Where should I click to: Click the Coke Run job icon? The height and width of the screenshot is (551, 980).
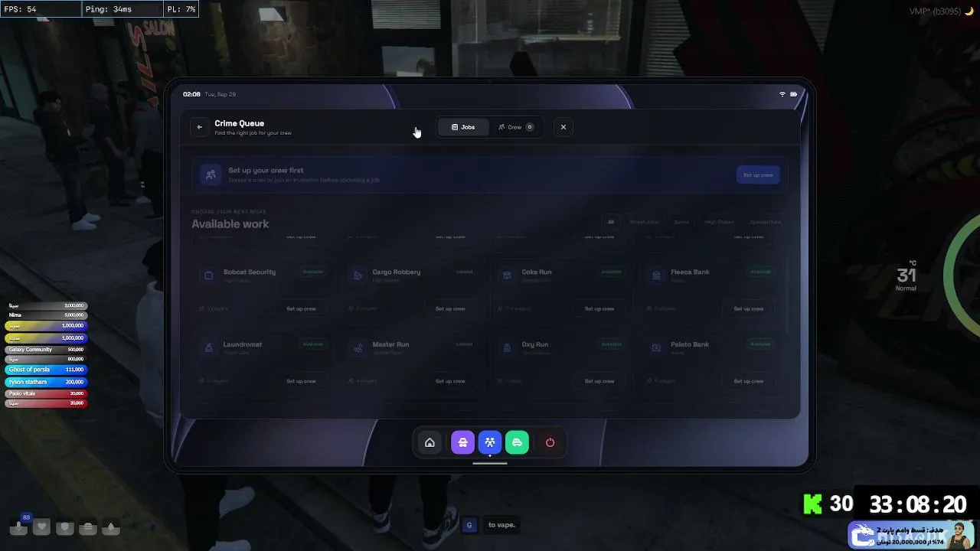[507, 275]
